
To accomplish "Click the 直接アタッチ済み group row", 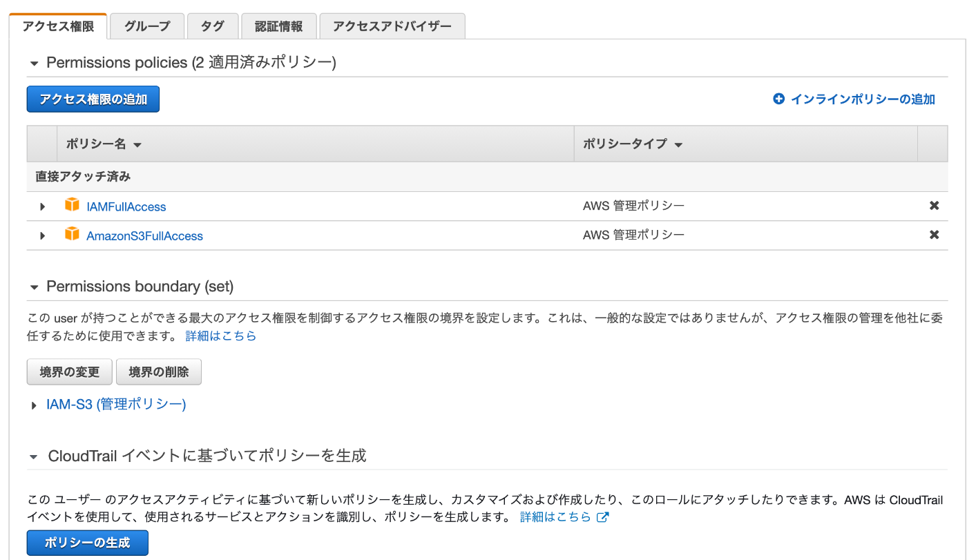I will [487, 177].
